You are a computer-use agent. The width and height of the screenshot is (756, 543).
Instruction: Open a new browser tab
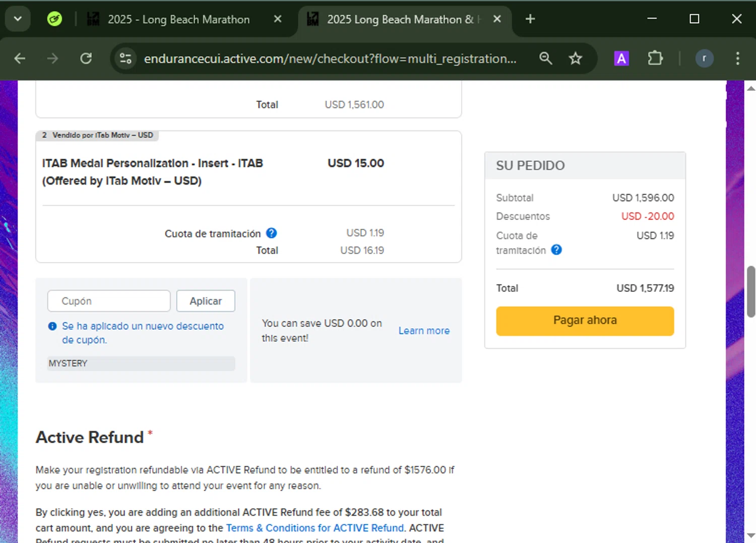pyautogui.click(x=530, y=19)
